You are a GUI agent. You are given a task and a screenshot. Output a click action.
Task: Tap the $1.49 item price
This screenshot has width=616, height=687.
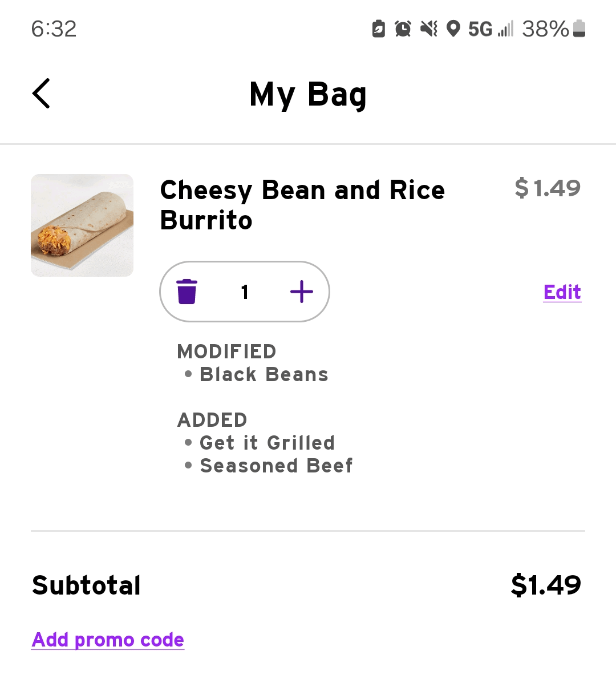[548, 188]
